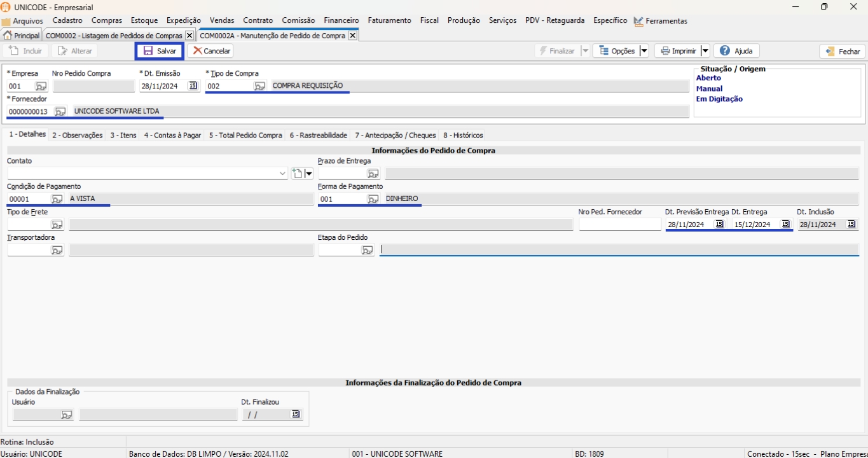
Task: Open the Transportadora lookup icon
Action: click(57, 250)
